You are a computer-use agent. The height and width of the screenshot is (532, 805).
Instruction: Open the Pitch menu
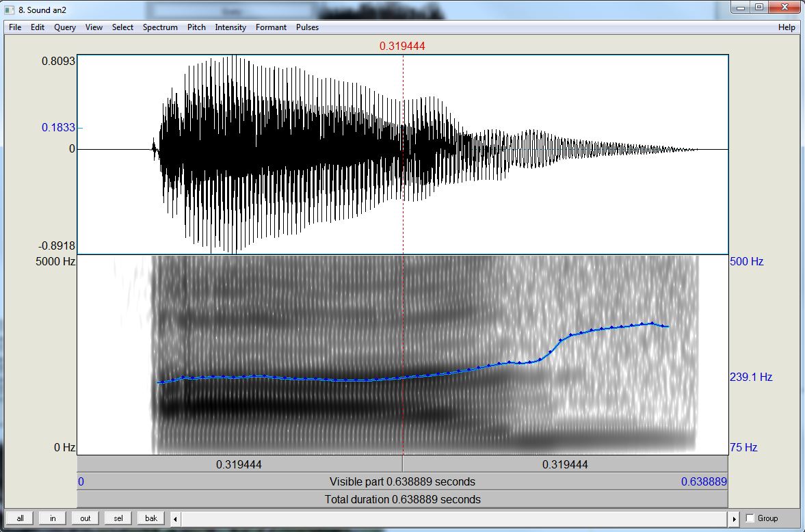[196, 27]
